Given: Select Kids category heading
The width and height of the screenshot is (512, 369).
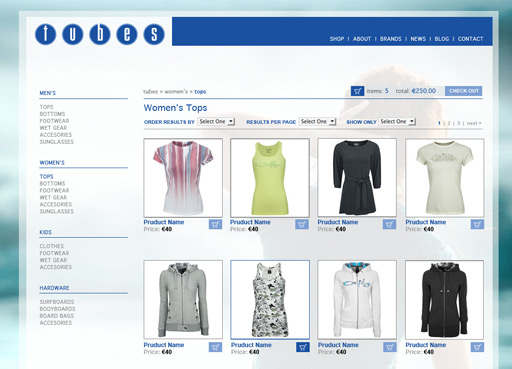Looking at the screenshot, I should click(x=46, y=232).
